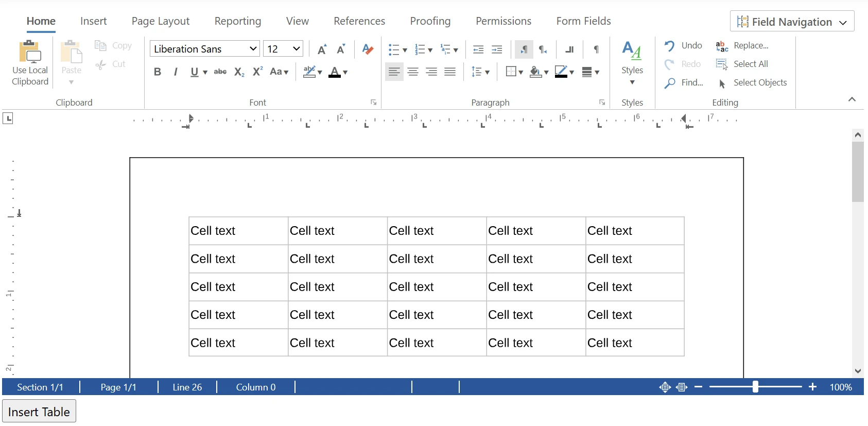
Task: Switch to the References tab
Action: [359, 21]
